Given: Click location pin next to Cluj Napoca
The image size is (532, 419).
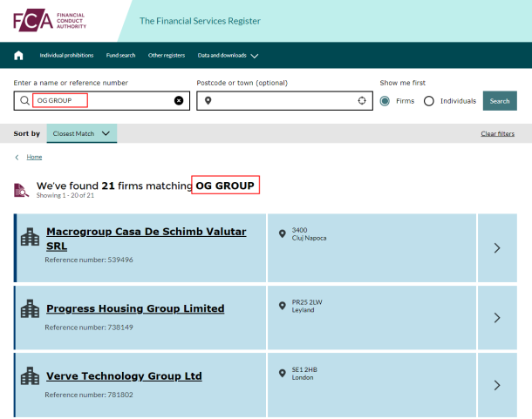Looking at the screenshot, I should tap(282, 233).
